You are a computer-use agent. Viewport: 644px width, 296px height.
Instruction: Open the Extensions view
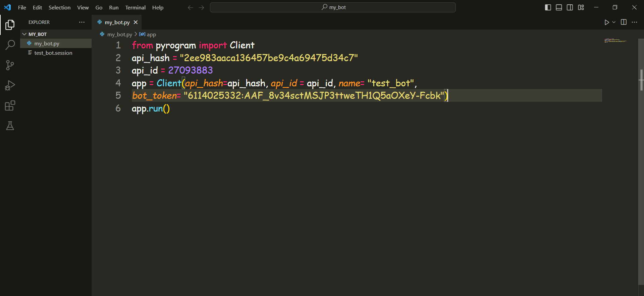click(10, 106)
